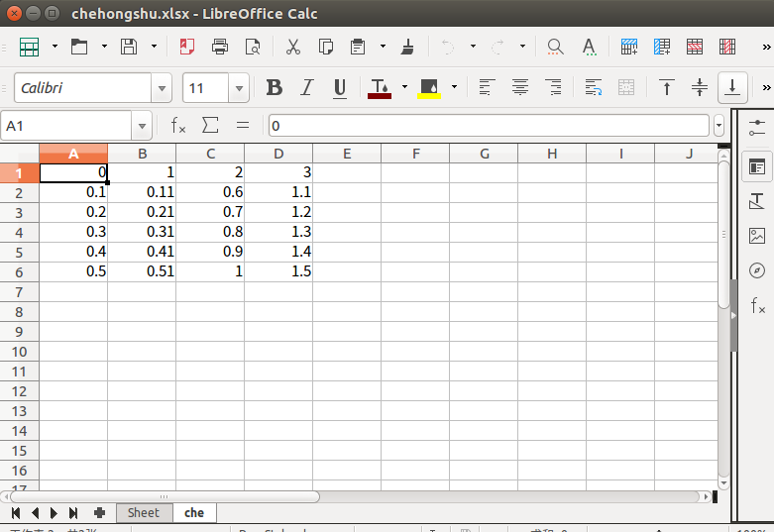Open the Function Wizard fx icon
774x532 pixels.
point(178,126)
